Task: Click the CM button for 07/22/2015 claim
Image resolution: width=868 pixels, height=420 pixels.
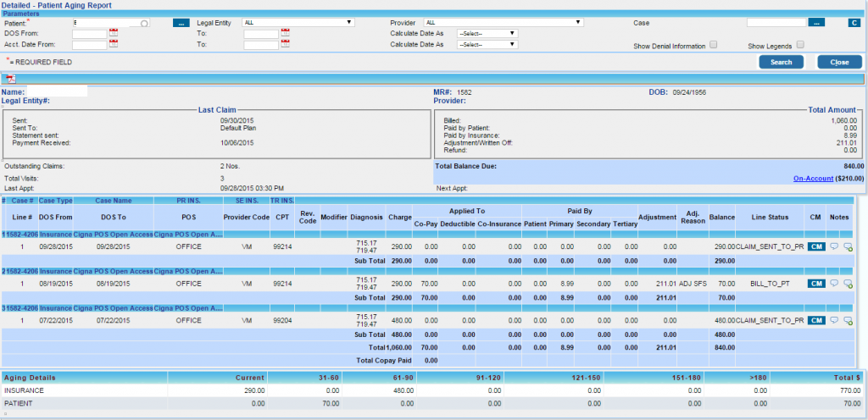Action: tap(815, 321)
